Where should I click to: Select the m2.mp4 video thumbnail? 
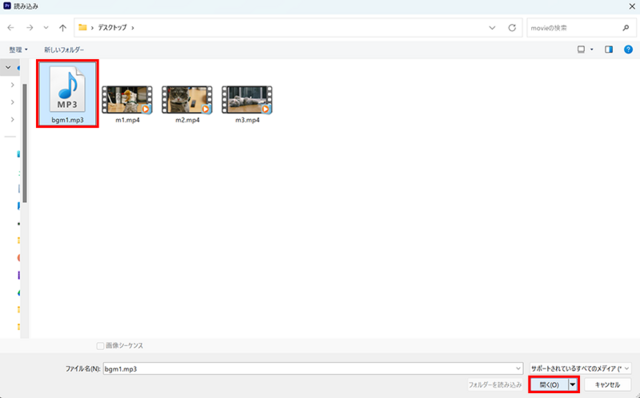pos(187,100)
